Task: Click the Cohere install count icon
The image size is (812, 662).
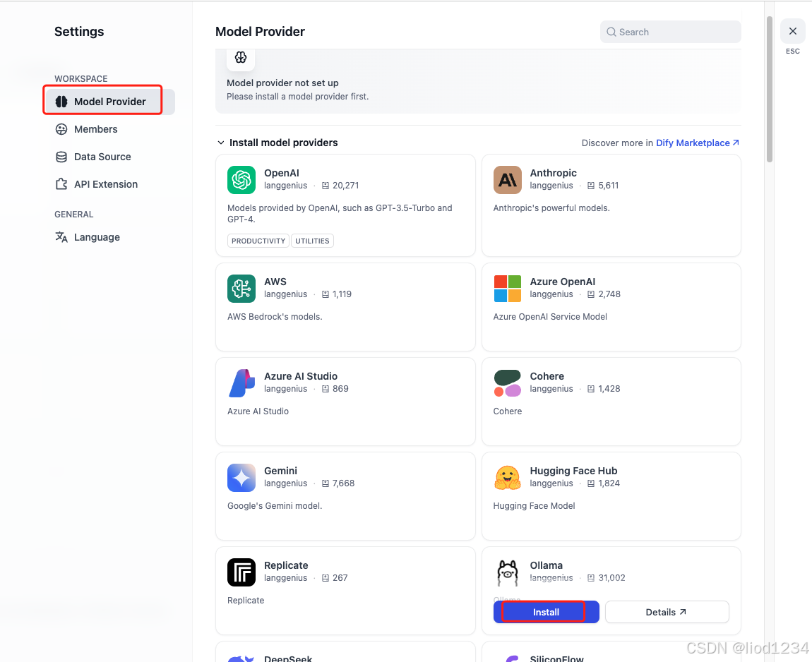Action: click(591, 390)
